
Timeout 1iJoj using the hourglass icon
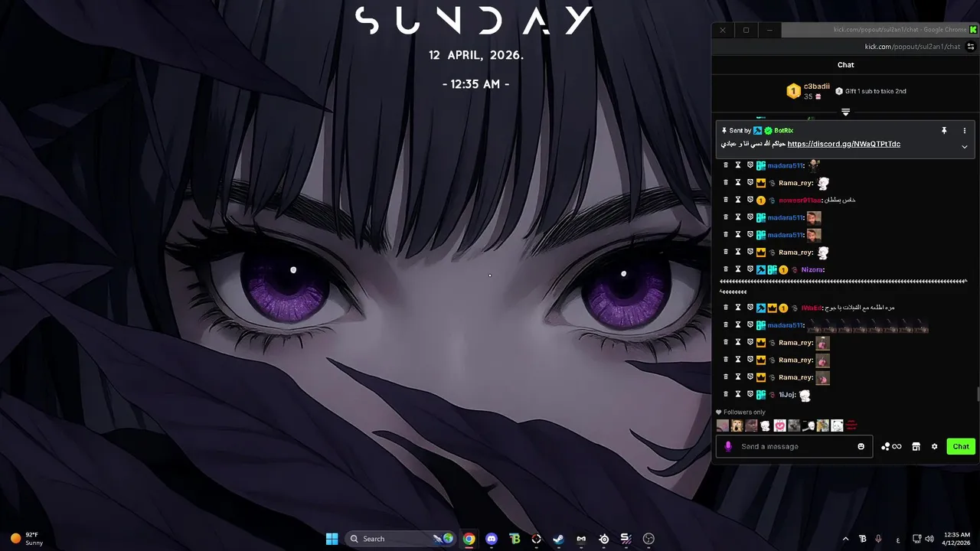[x=738, y=394]
